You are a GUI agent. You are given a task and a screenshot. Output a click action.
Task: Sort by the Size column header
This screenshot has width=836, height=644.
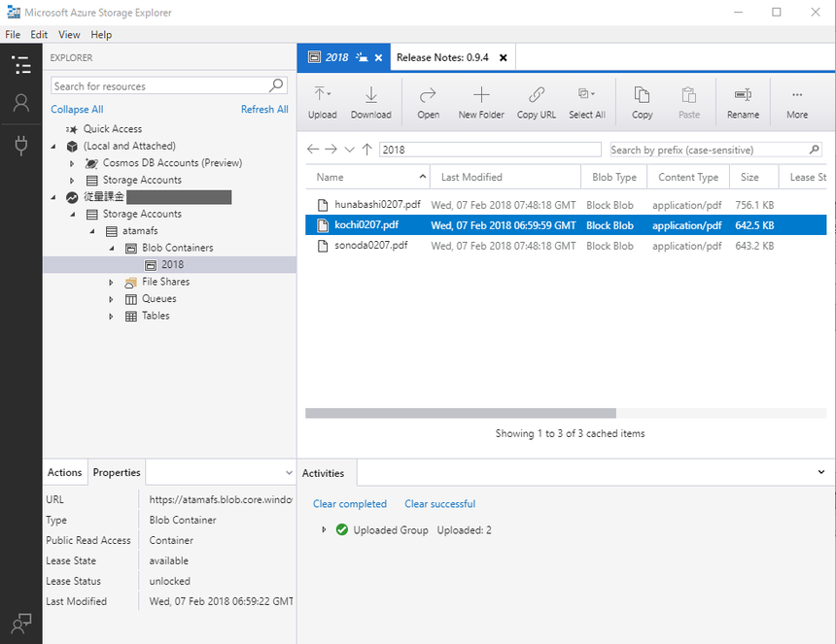tap(754, 178)
